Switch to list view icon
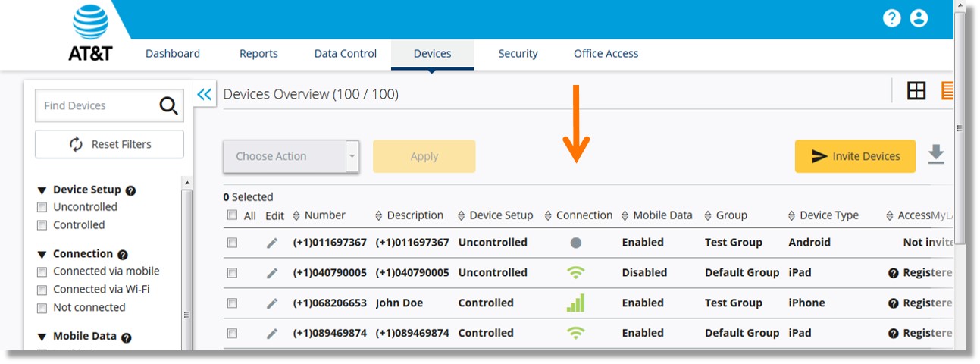 tap(947, 91)
